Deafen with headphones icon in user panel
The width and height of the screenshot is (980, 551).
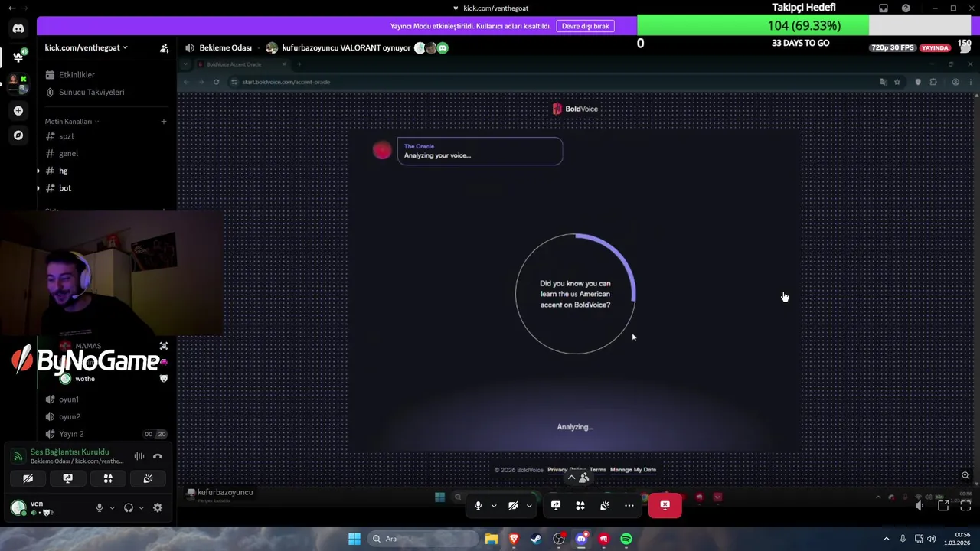pos(128,507)
